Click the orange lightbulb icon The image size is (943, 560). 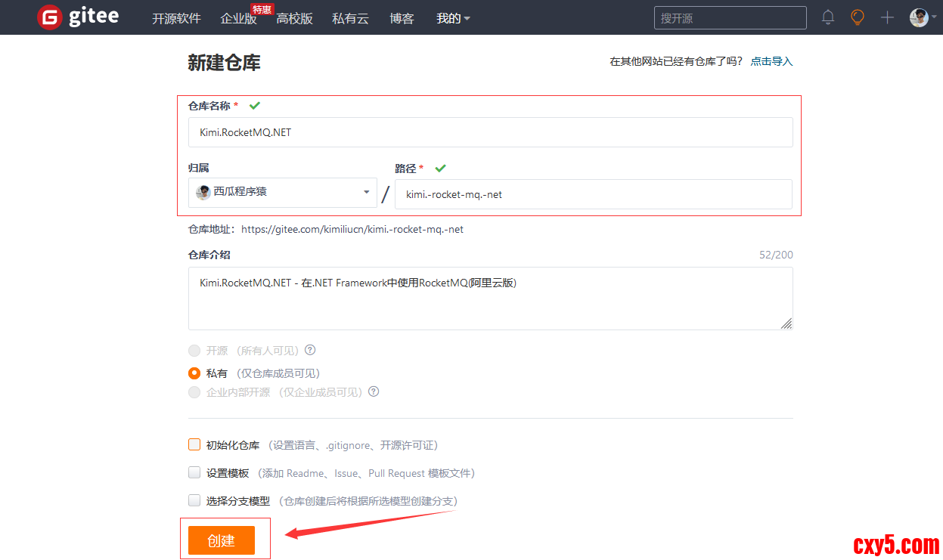[857, 17]
